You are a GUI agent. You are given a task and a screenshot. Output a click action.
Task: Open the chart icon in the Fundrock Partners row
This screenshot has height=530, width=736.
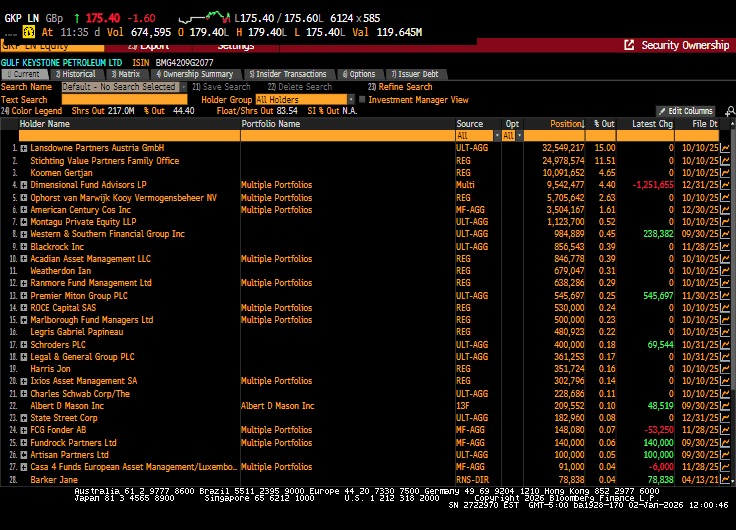point(725,443)
